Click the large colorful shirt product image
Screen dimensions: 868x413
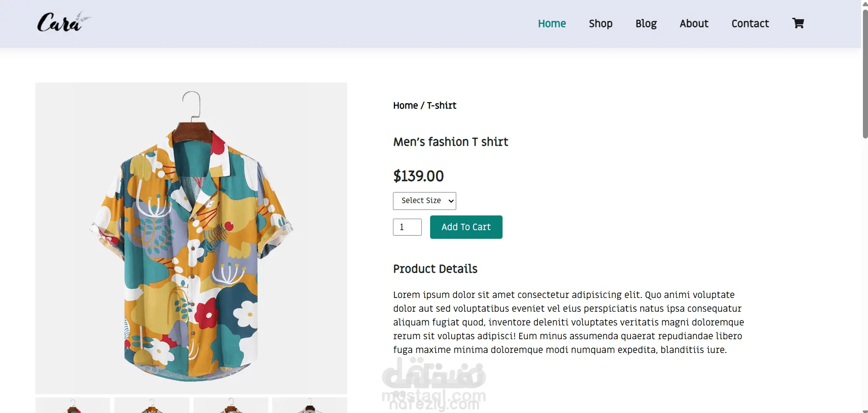click(191, 238)
